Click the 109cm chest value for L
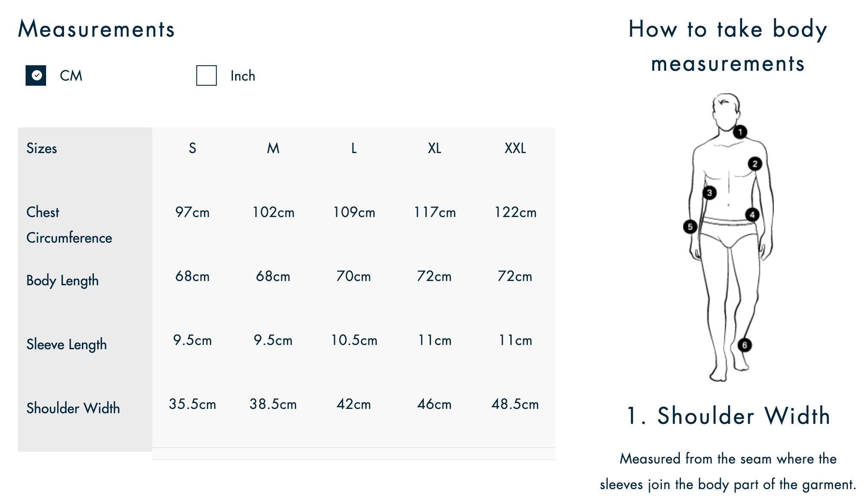The image size is (868, 504). (x=354, y=212)
